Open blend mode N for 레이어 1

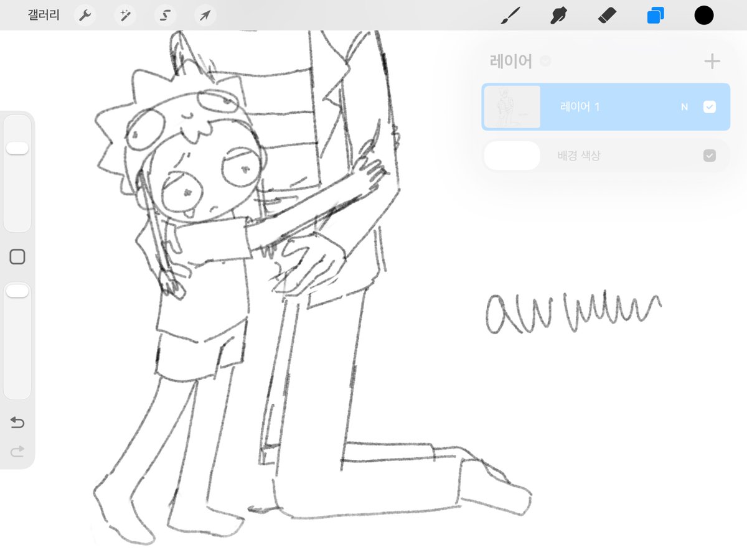point(684,107)
